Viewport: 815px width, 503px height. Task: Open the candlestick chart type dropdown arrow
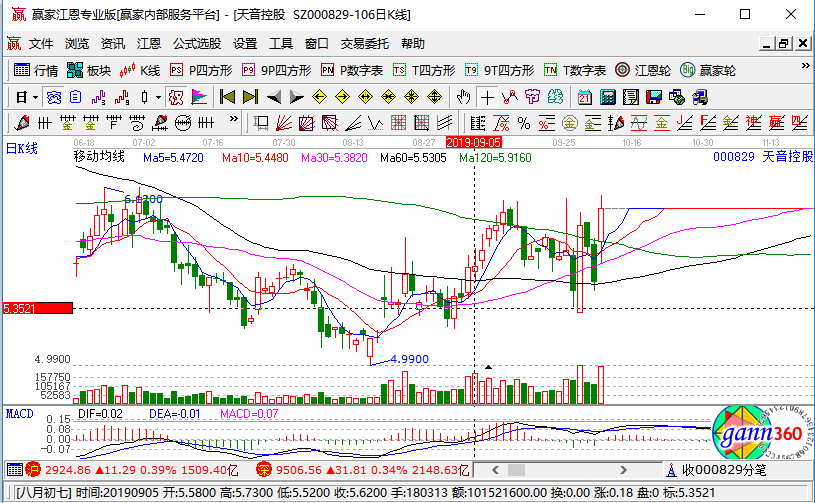(158, 97)
